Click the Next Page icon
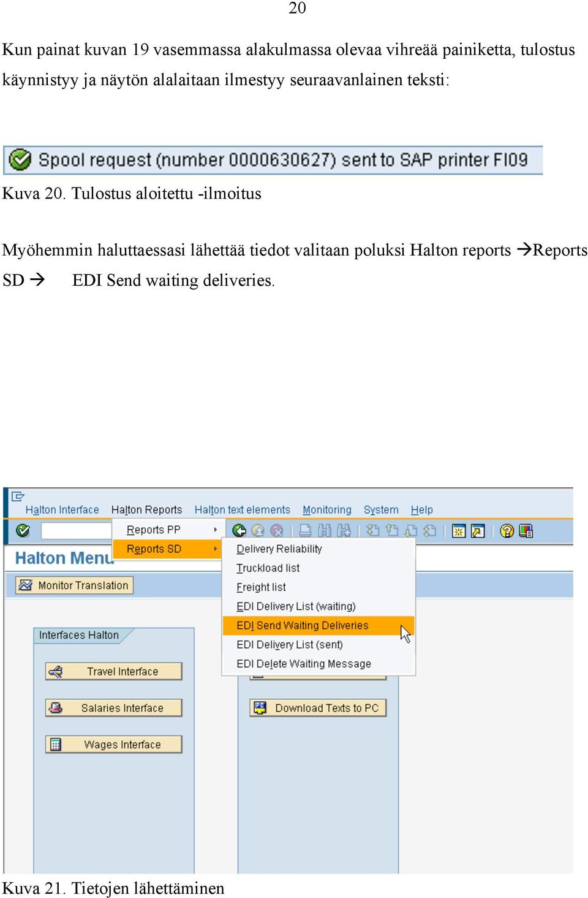This screenshot has width=588, height=898. [x=411, y=530]
